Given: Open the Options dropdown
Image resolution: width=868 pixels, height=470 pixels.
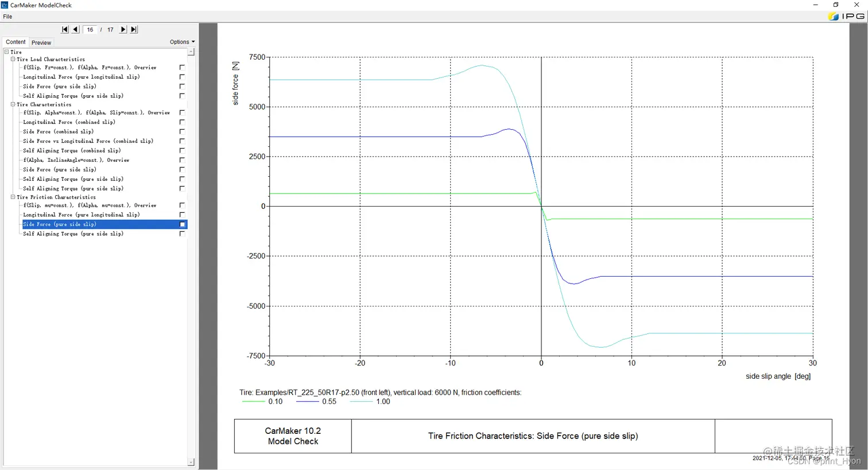Looking at the screenshot, I should coord(182,42).
